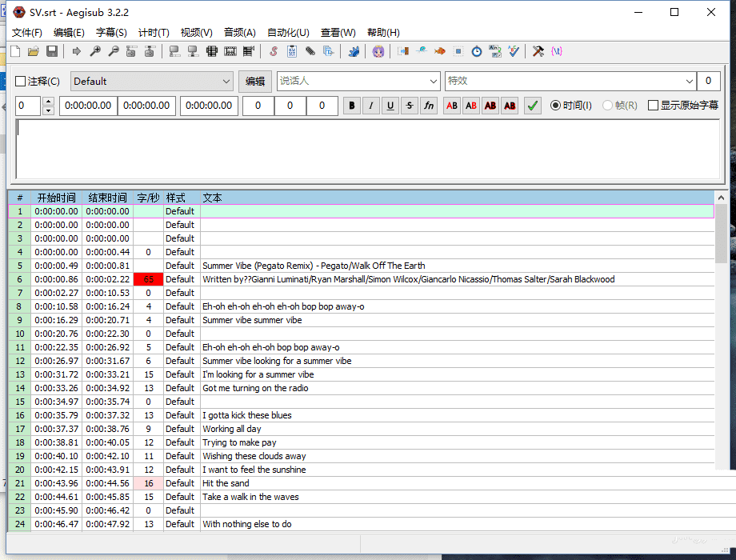Click the subtitle text edit box

367,149
